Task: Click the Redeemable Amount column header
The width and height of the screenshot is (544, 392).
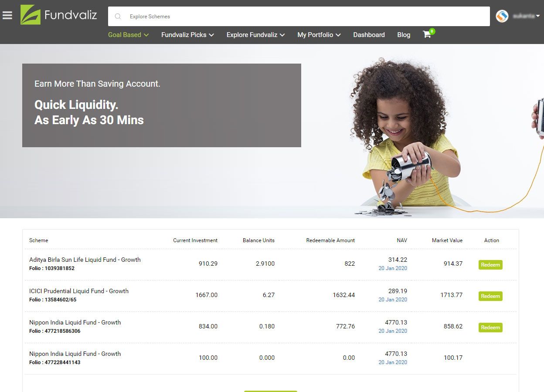Action: click(330, 240)
